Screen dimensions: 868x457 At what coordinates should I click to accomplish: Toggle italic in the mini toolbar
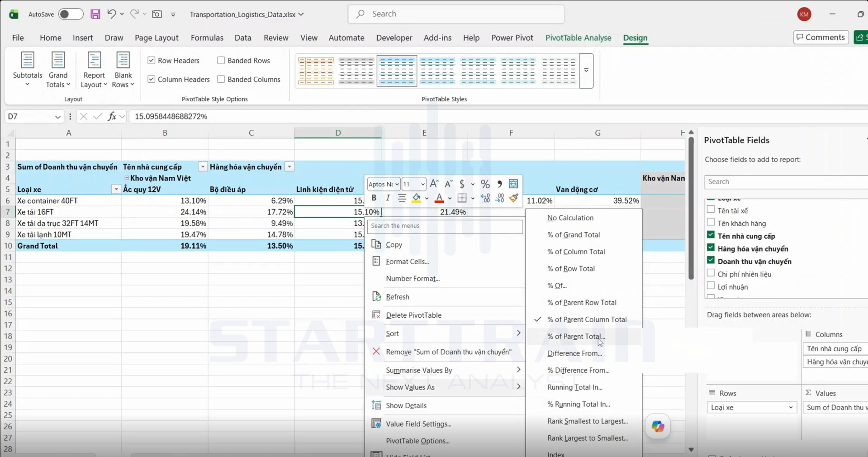coord(388,198)
